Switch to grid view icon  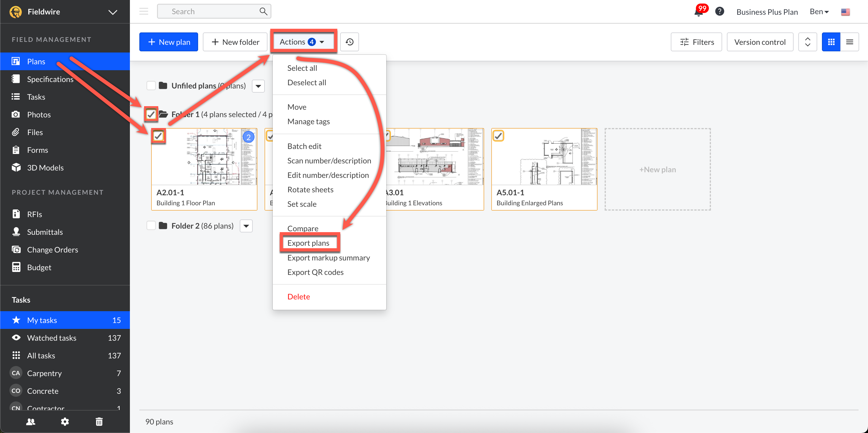coord(831,42)
